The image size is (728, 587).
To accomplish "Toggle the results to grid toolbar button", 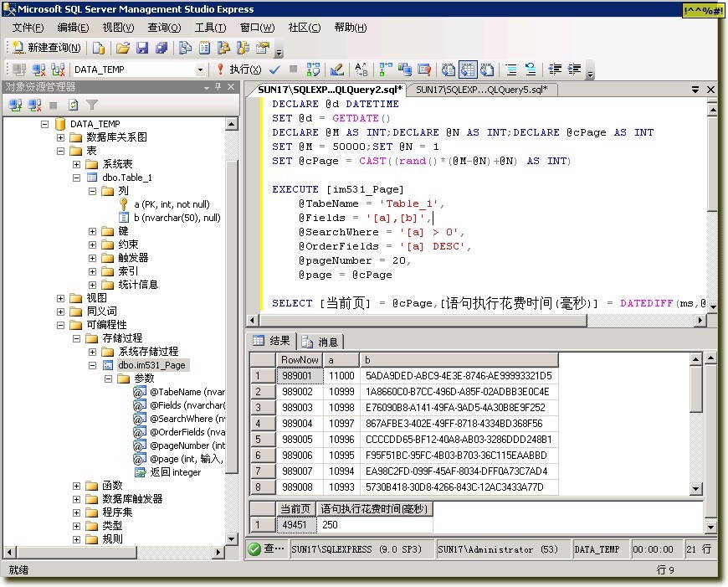I will 467,70.
